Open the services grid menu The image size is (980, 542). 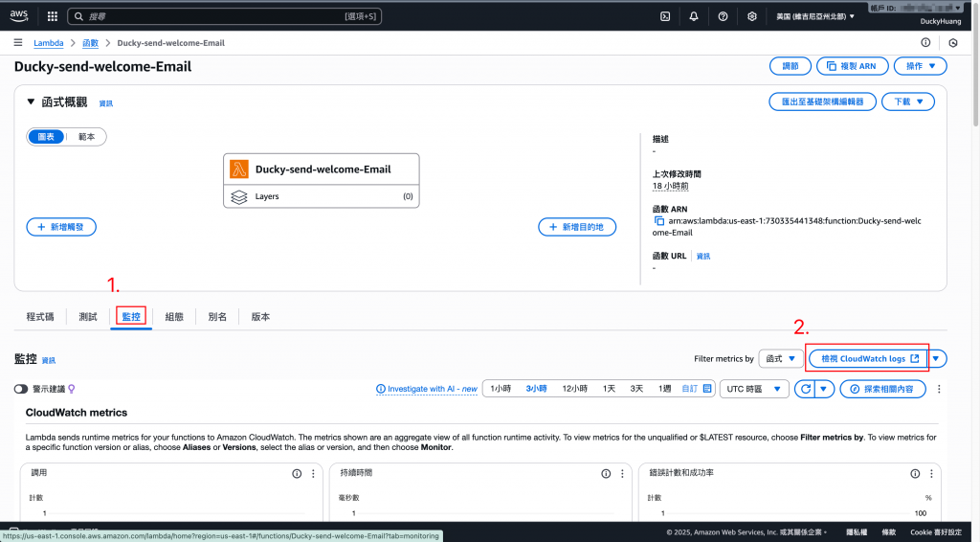tap(53, 16)
